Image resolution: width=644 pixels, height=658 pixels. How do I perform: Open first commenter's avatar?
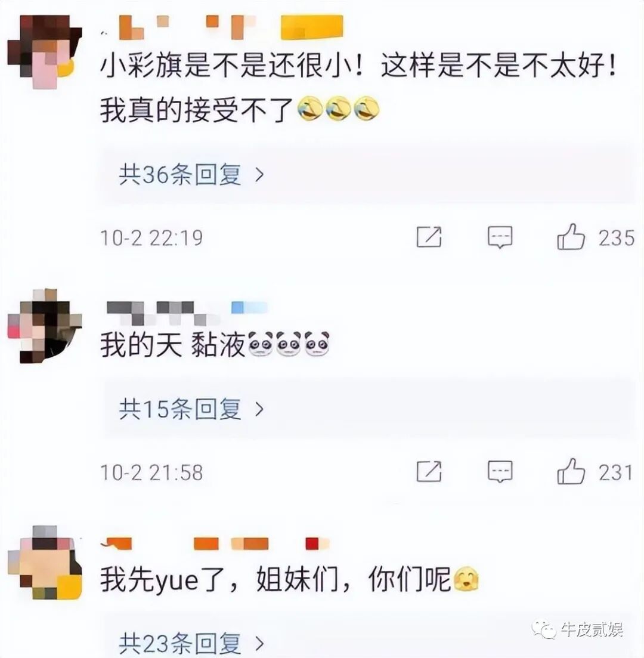pyautogui.click(x=45, y=52)
